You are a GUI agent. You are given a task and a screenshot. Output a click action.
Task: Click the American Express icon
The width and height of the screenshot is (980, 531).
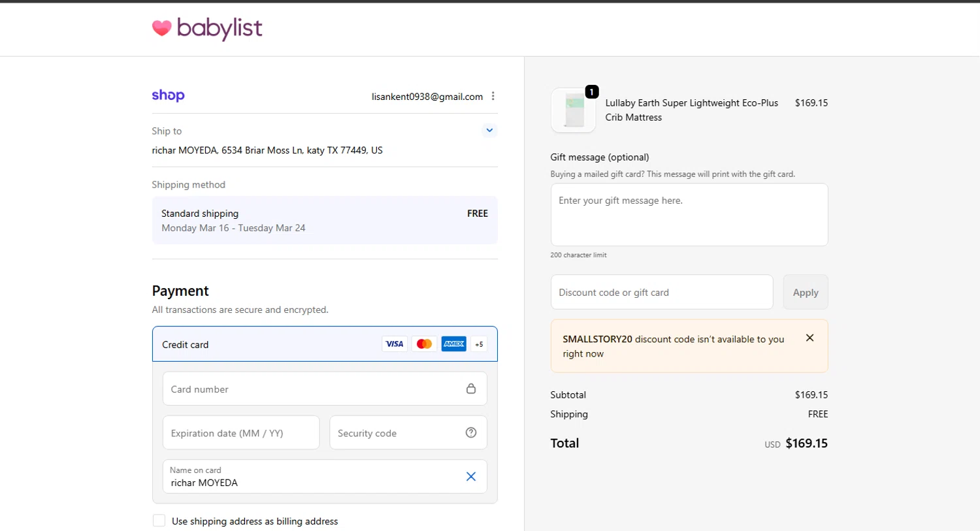453,344
